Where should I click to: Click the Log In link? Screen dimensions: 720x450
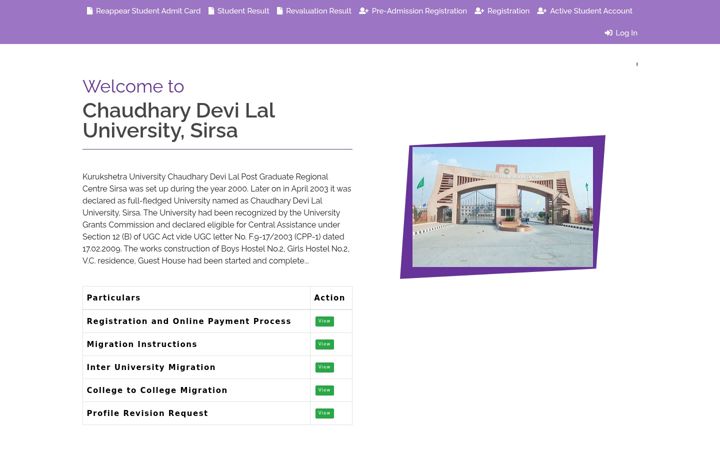click(x=621, y=33)
